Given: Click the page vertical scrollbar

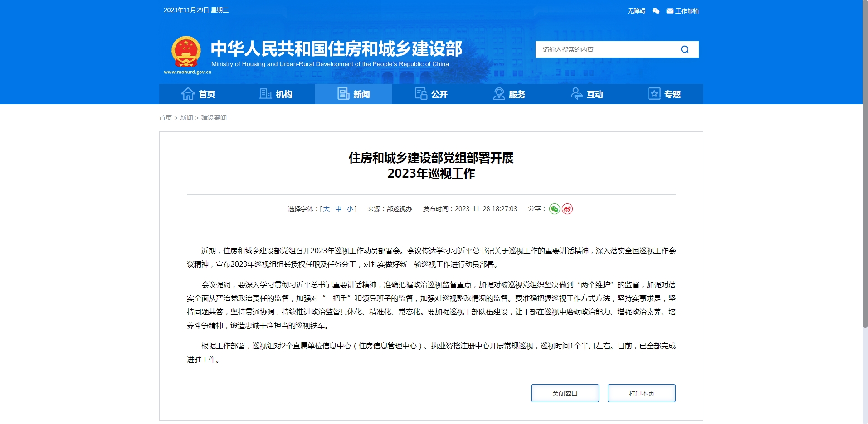Looking at the screenshot, I should click(865, 163).
